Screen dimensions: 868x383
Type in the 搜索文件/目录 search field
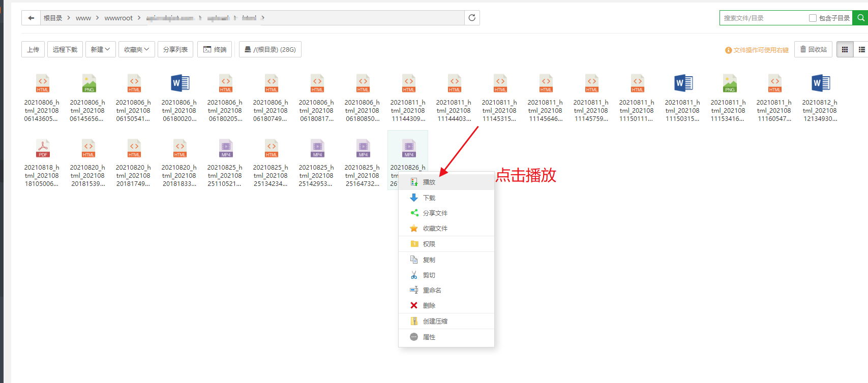coord(763,18)
